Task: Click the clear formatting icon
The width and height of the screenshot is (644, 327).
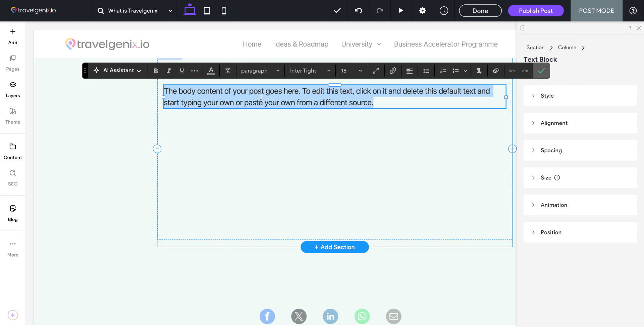Action: click(x=228, y=71)
